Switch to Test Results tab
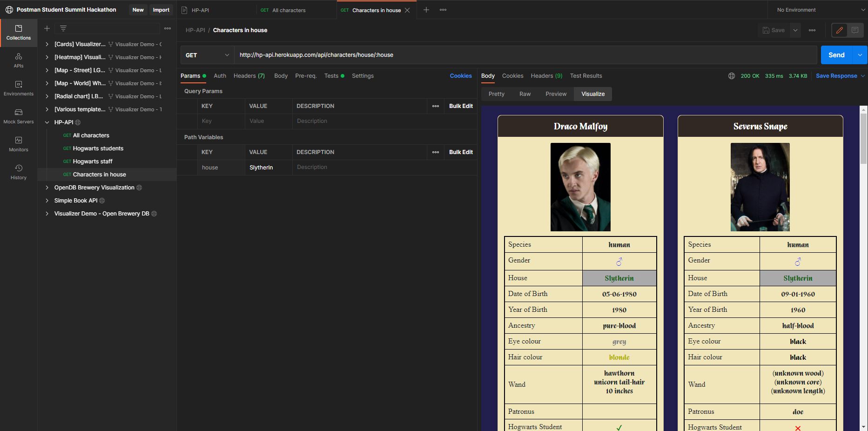 [x=586, y=76]
